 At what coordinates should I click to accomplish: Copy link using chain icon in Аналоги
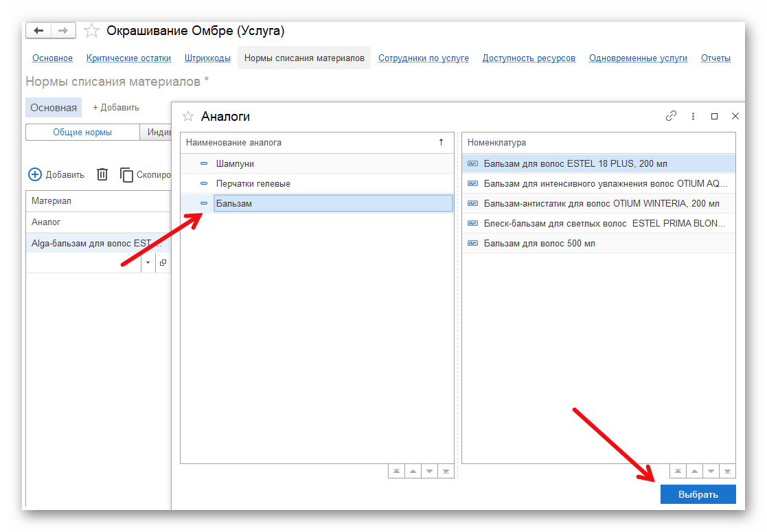pyautogui.click(x=672, y=116)
